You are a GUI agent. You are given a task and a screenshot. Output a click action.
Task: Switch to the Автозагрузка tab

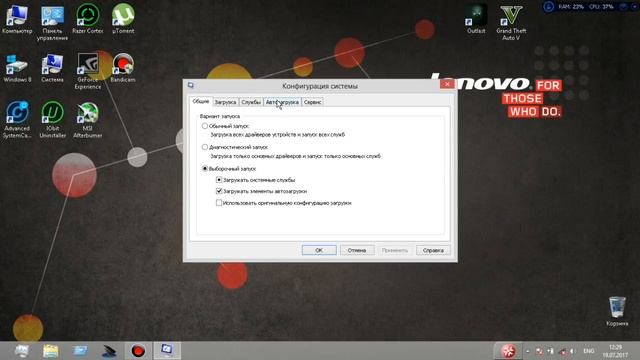point(282,102)
